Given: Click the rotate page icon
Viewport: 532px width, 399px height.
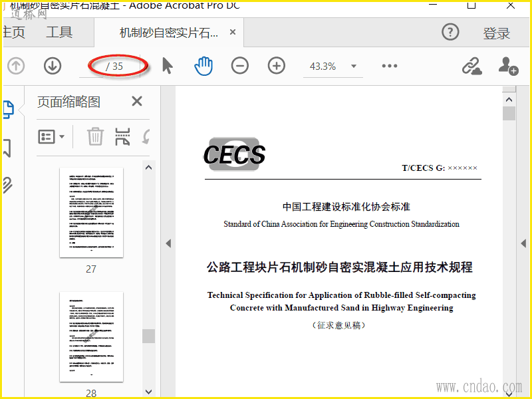Looking at the screenshot, I should click(146, 137).
